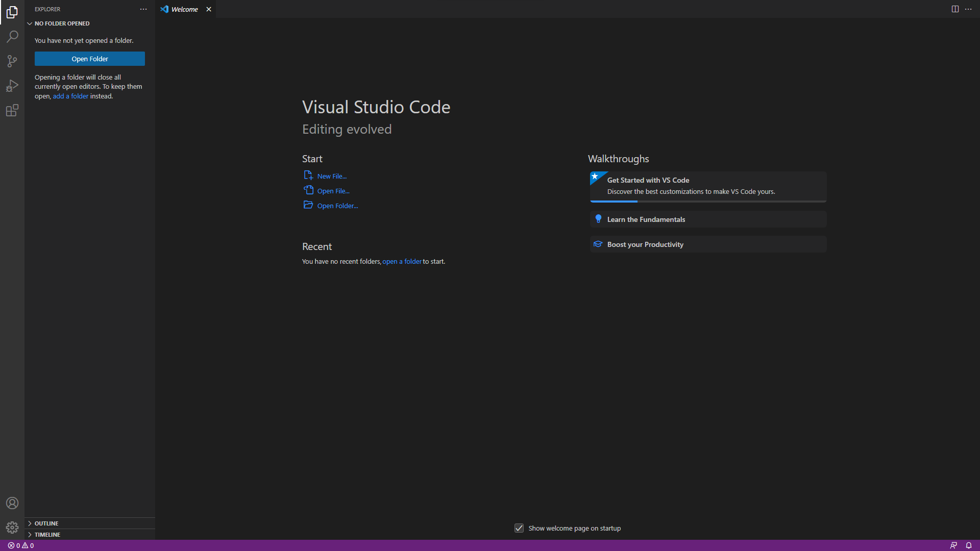
Task: Open Explorer views and more actions menu
Action: [x=143, y=9]
